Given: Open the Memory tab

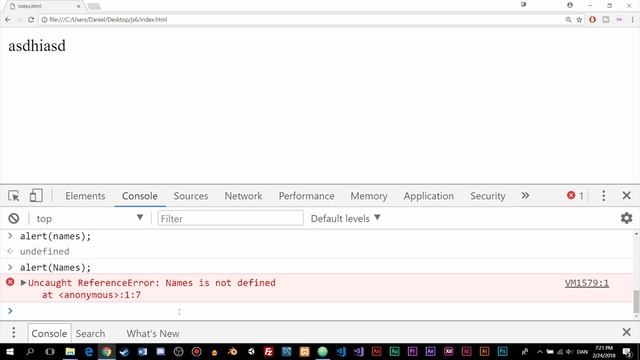Looking at the screenshot, I should click(369, 196).
